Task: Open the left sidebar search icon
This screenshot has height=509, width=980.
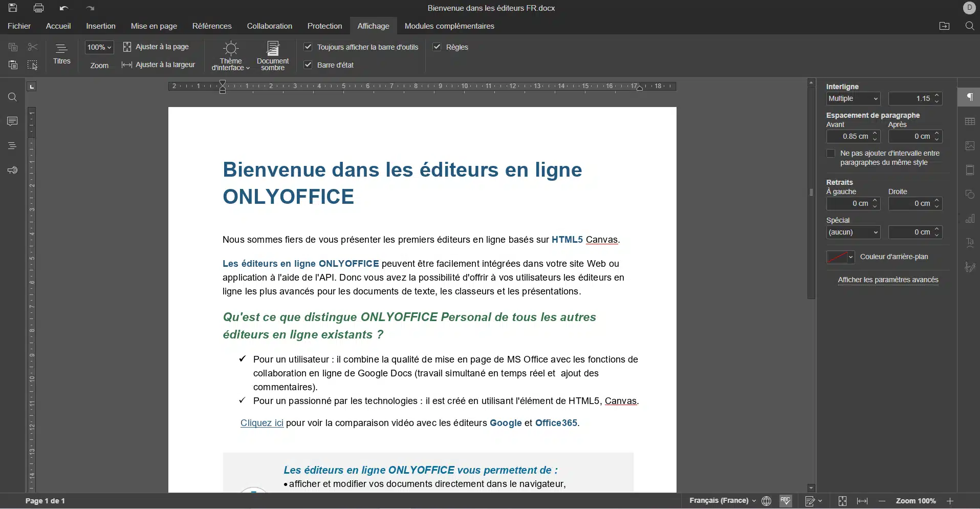Action: pyautogui.click(x=13, y=97)
